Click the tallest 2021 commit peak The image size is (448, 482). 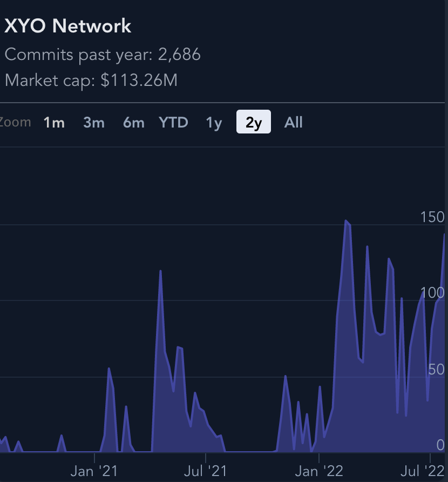tap(161, 271)
